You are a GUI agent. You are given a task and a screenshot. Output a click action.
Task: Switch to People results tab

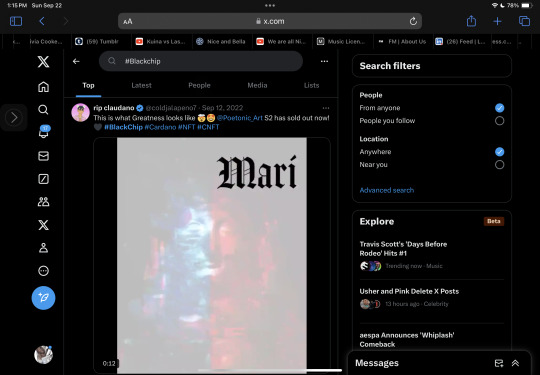point(199,85)
